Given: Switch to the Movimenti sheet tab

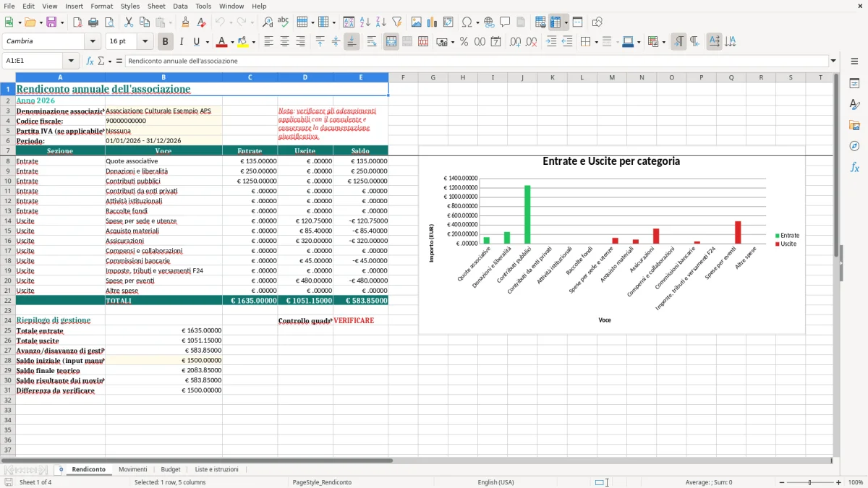Looking at the screenshot, I should pyautogui.click(x=132, y=470).
